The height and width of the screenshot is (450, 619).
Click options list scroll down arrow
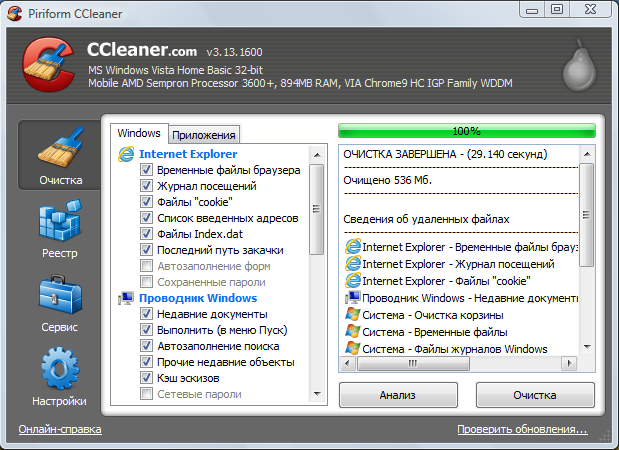point(317,394)
